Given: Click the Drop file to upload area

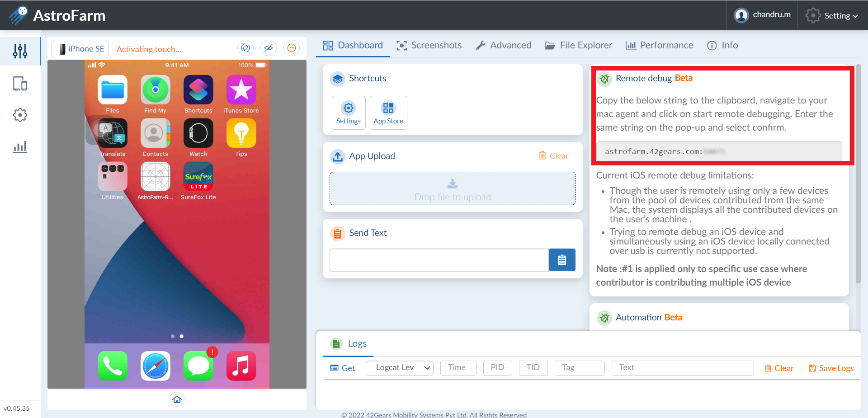Looking at the screenshot, I should pos(453,188).
